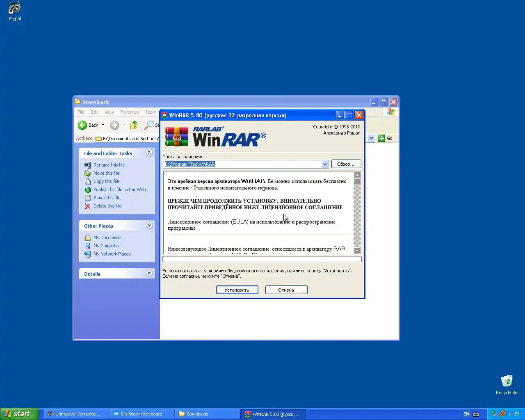The width and height of the screenshot is (525, 420).
Task: Open the Recycle Bin desktop icon
Action: 507,381
